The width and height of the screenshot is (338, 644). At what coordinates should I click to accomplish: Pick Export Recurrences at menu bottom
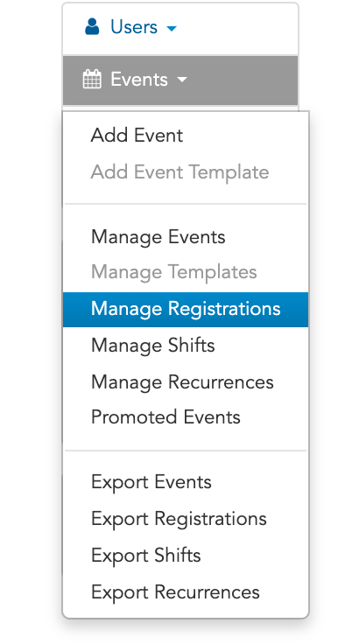point(175,592)
